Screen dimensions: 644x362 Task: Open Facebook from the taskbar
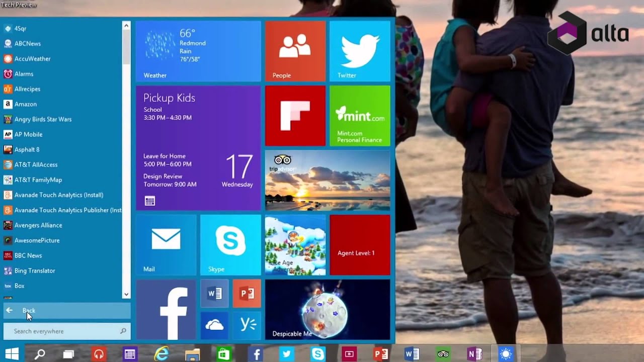coord(256,354)
